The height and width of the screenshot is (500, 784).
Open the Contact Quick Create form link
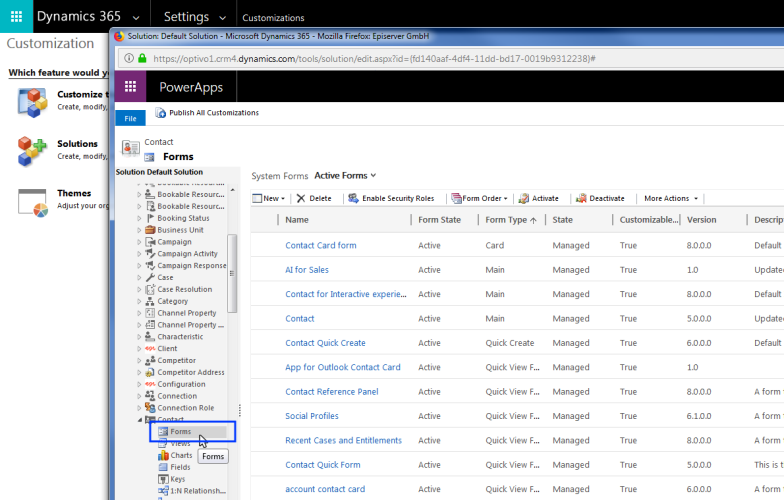coord(324,343)
